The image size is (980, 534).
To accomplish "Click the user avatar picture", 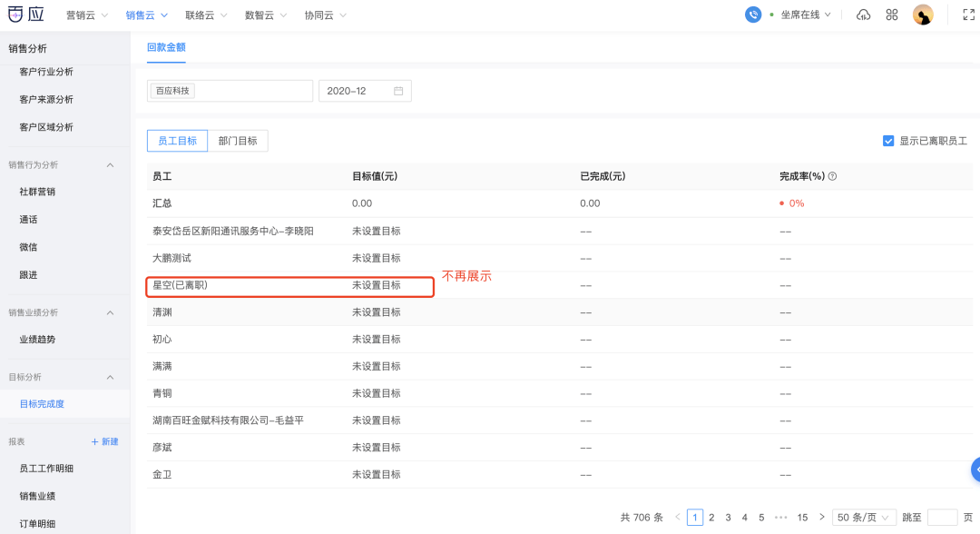I will point(923,15).
